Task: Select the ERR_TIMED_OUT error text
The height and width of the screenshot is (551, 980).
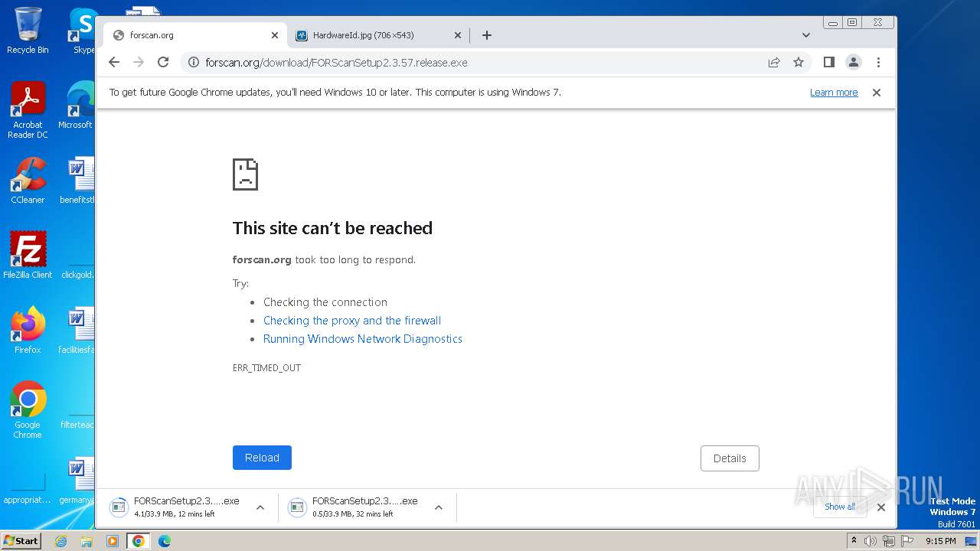Action: 266,368
